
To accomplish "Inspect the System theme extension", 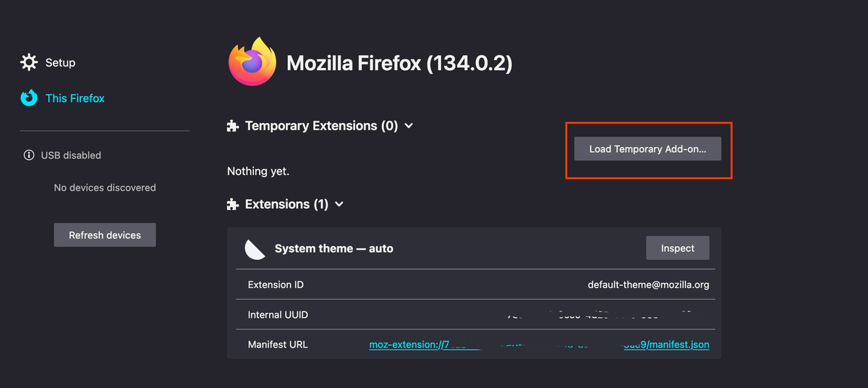I will (x=677, y=248).
